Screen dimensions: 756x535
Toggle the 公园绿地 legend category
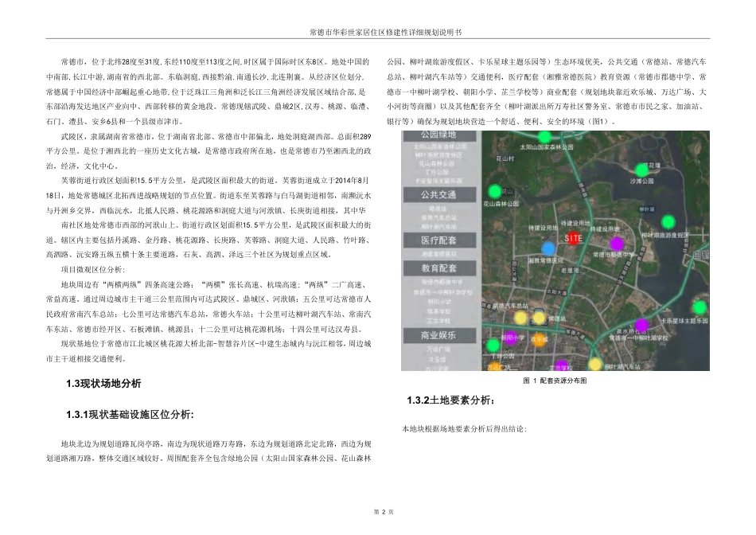[x=439, y=134]
